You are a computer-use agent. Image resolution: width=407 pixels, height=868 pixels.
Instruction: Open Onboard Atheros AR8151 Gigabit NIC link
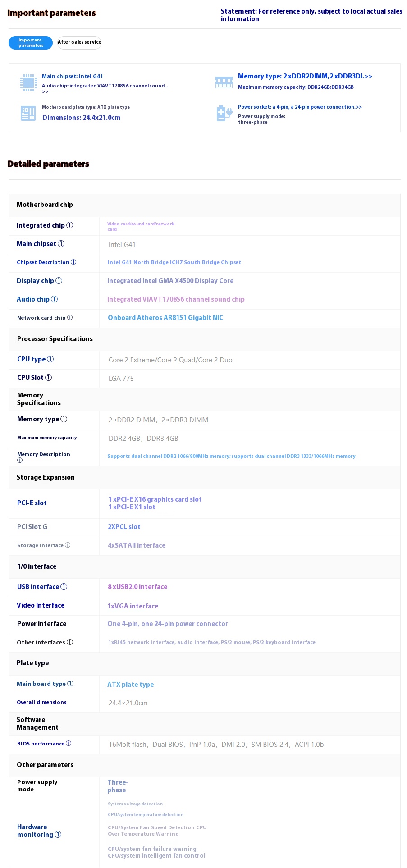click(165, 318)
